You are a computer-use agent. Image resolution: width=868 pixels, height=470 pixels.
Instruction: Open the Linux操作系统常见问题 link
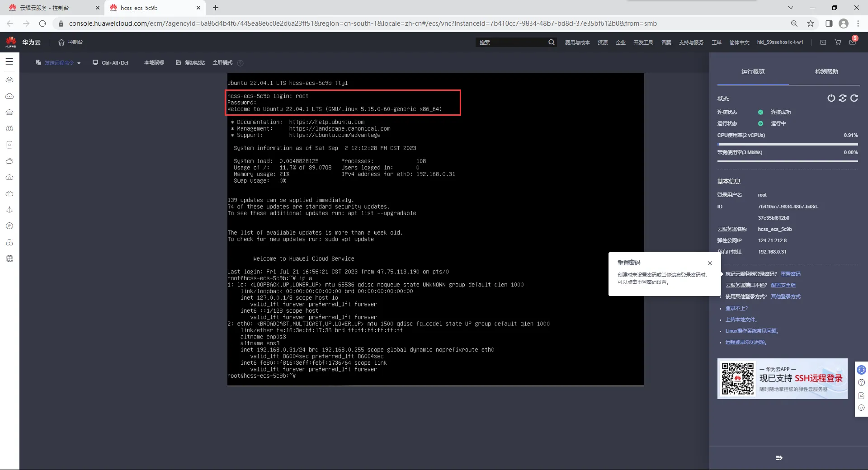coord(752,331)
